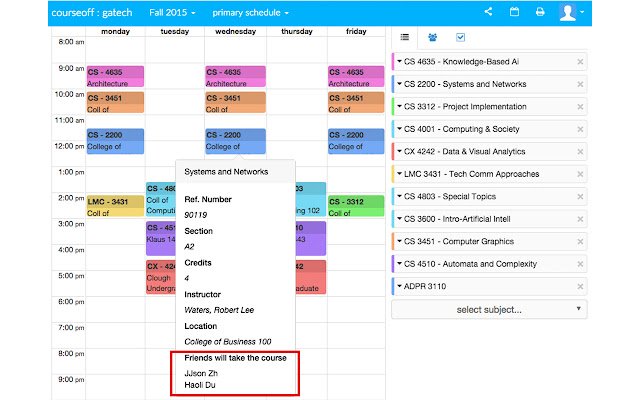Remove CS 2200 with its X icon
640x400 pixels.
pyautogui.click(x=580, y=84)
